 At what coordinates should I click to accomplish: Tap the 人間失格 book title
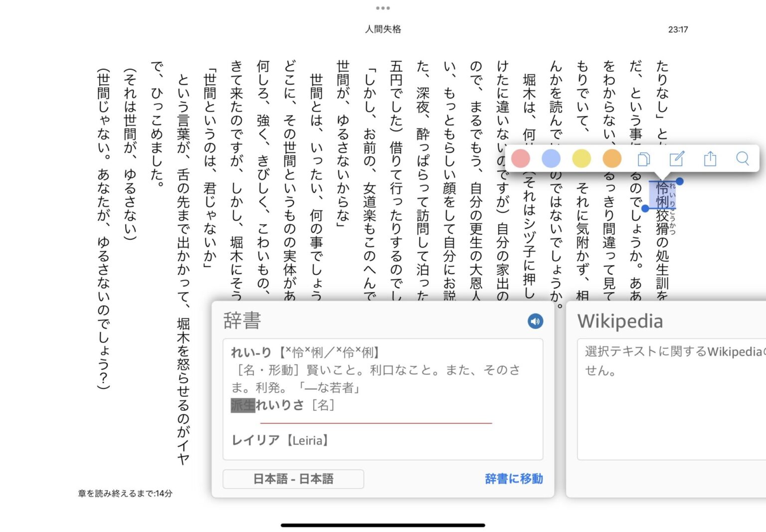(383, 29)
